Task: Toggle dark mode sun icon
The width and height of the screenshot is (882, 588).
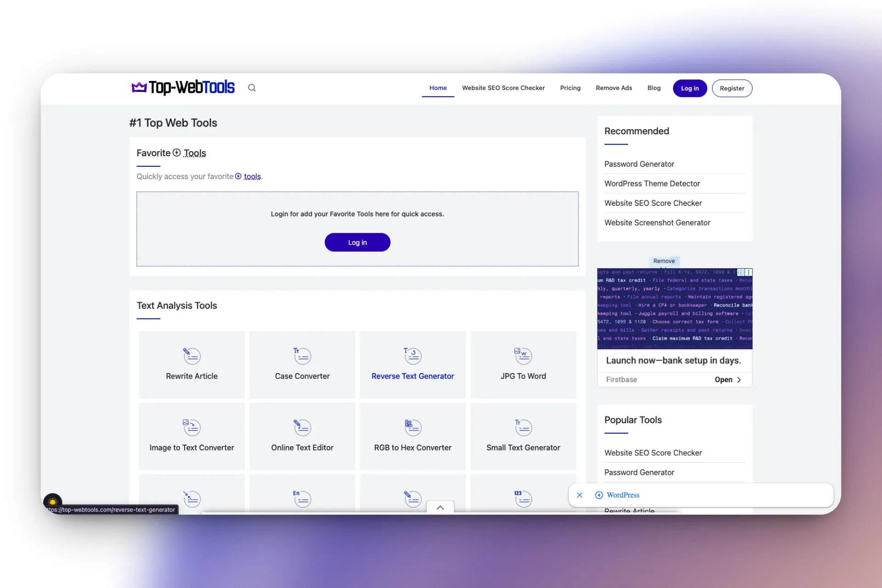Action: 53,502
